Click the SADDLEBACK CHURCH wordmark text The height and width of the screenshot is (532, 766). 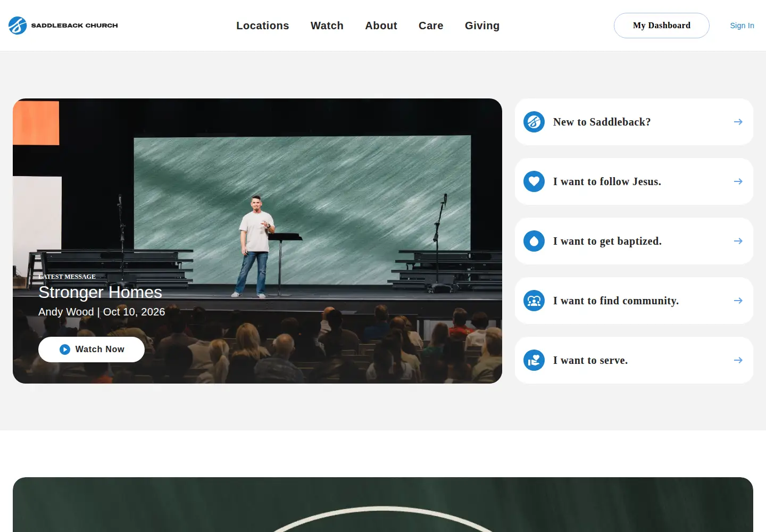tap(74, 26)
